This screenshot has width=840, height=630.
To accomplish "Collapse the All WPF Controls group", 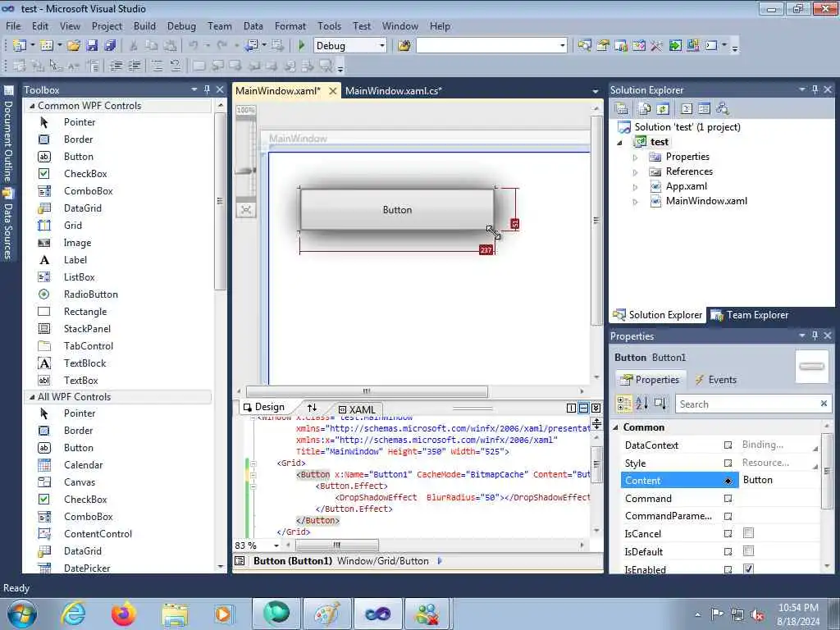I will pyautogui.click(x=32, y=397).
